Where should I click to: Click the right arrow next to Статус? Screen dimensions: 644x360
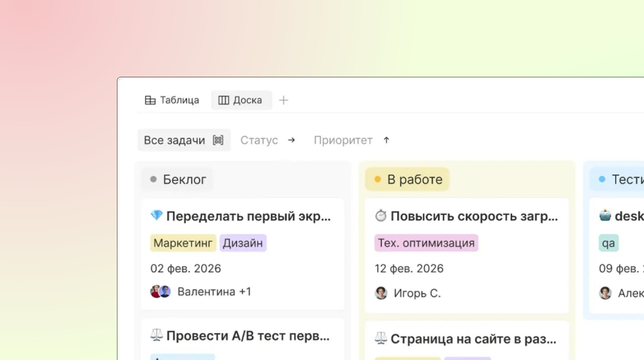291,140
